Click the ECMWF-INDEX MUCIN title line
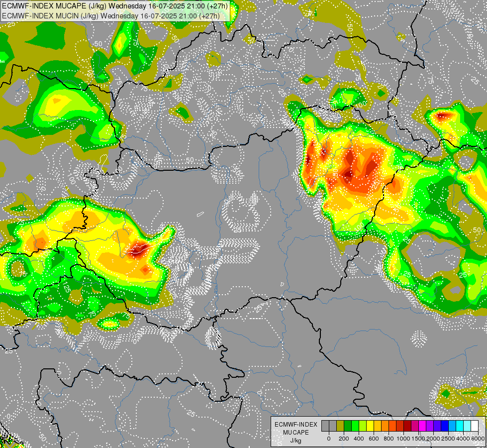Viewport: 487px width, 448px height. pos(111,15)
